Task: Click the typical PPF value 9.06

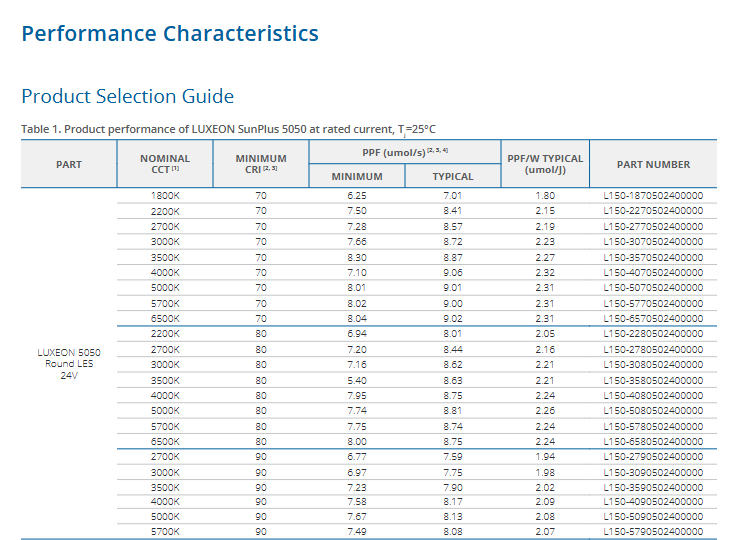Action: [x=452, y=273]
